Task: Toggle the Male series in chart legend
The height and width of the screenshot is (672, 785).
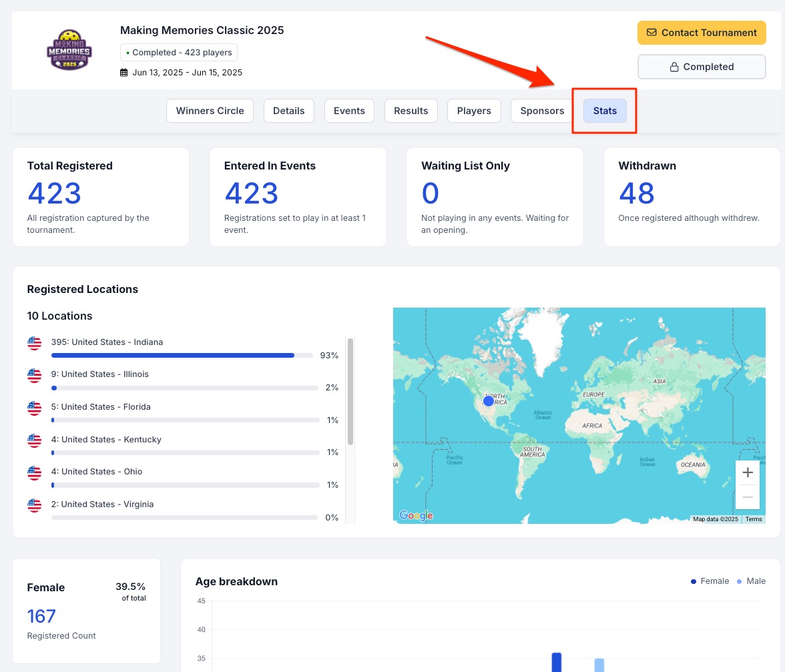Action: (751, 581)
